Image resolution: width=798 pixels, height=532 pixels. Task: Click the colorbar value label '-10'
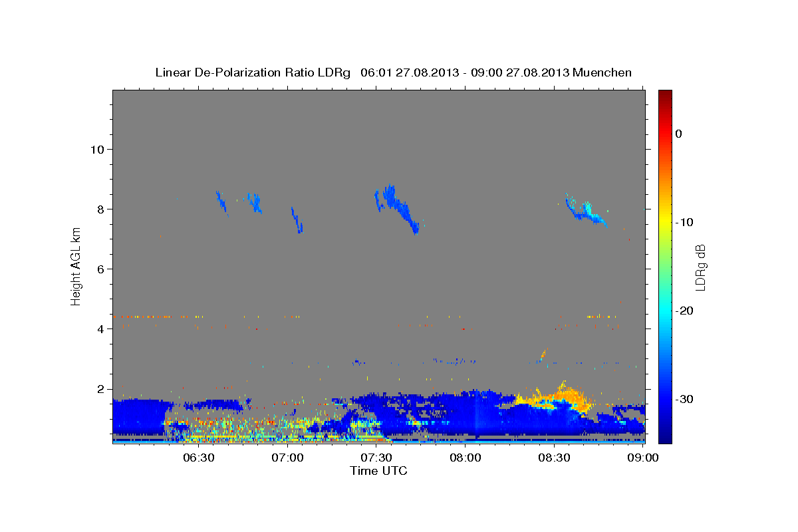685,222
